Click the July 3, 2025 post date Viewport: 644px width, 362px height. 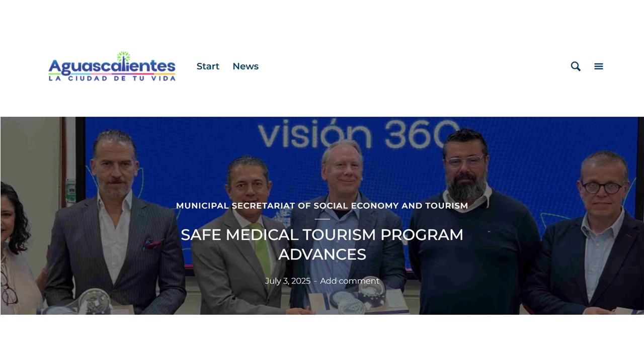tap(288, 281)
